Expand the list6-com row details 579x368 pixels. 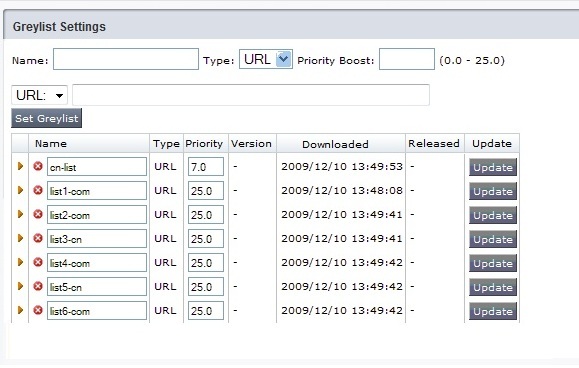[x=20, y=310]
